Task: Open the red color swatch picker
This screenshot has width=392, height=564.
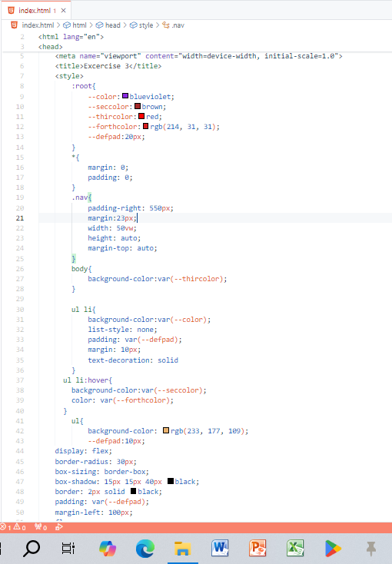Action: click(x=141, y=116)
